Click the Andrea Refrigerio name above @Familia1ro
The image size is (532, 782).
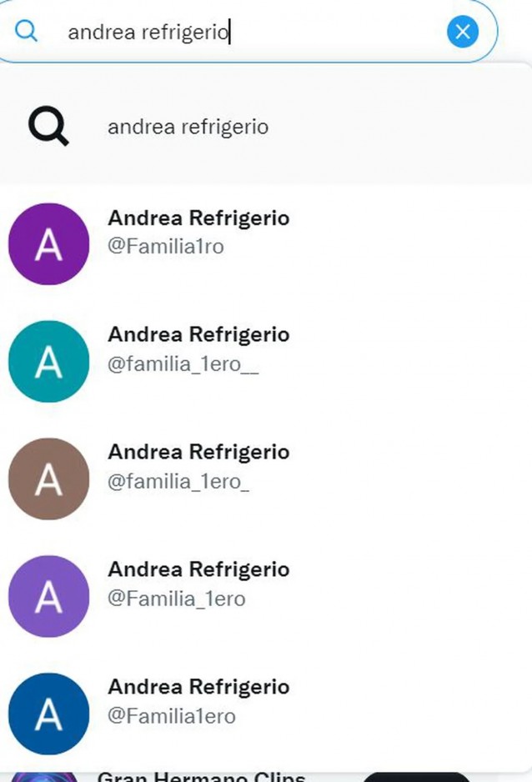(x=198, y=218)
